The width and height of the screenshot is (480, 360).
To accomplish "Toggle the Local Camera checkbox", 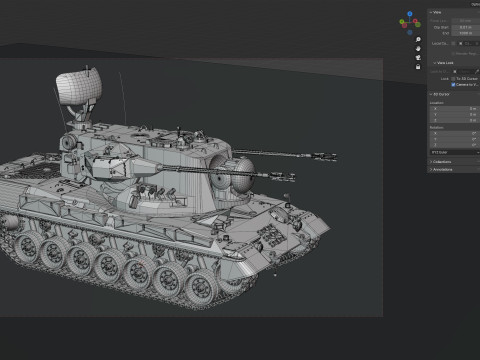I will point(453,43).
